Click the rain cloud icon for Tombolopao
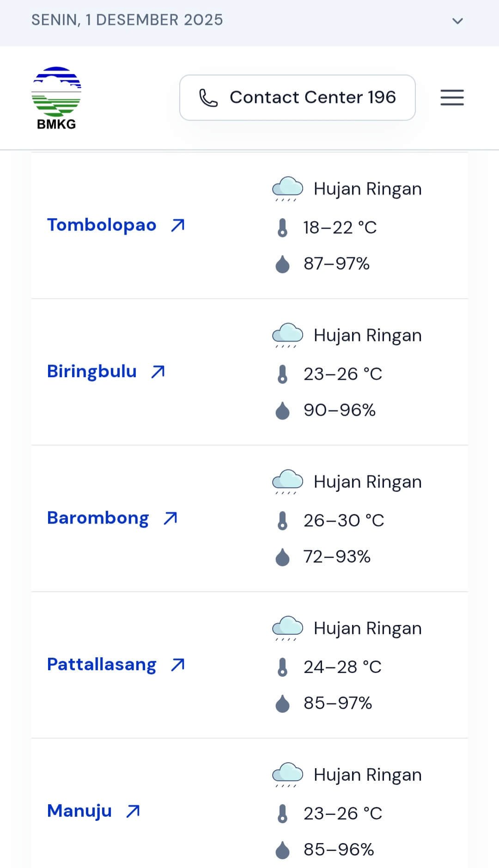 point(287,189)
